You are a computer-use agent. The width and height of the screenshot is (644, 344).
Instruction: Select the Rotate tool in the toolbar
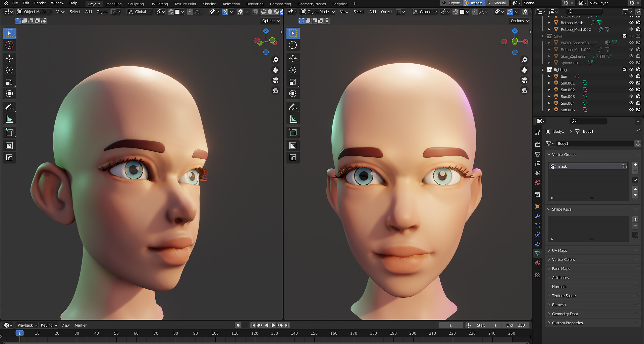[9, 70]
